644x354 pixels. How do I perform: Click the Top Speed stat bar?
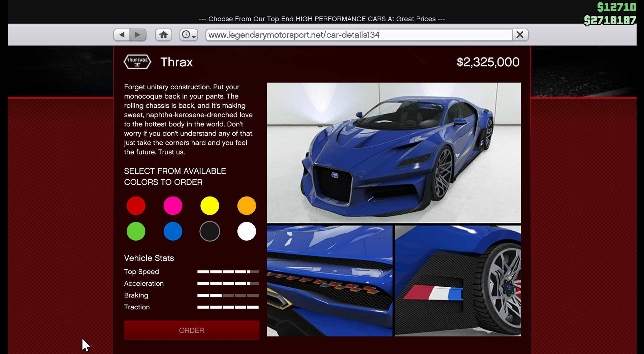[x=228, y=272]
